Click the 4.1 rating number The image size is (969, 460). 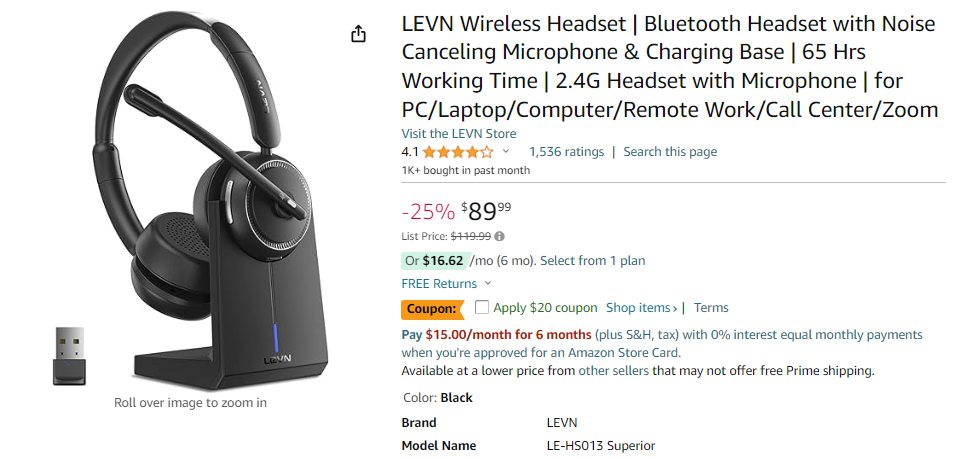point(410,152)
